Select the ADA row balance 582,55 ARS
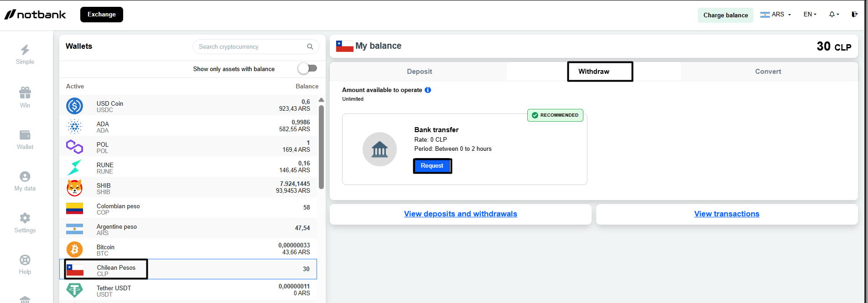This screenshot has width=868, height=303. pyautogui.click(x=295, y=129)
